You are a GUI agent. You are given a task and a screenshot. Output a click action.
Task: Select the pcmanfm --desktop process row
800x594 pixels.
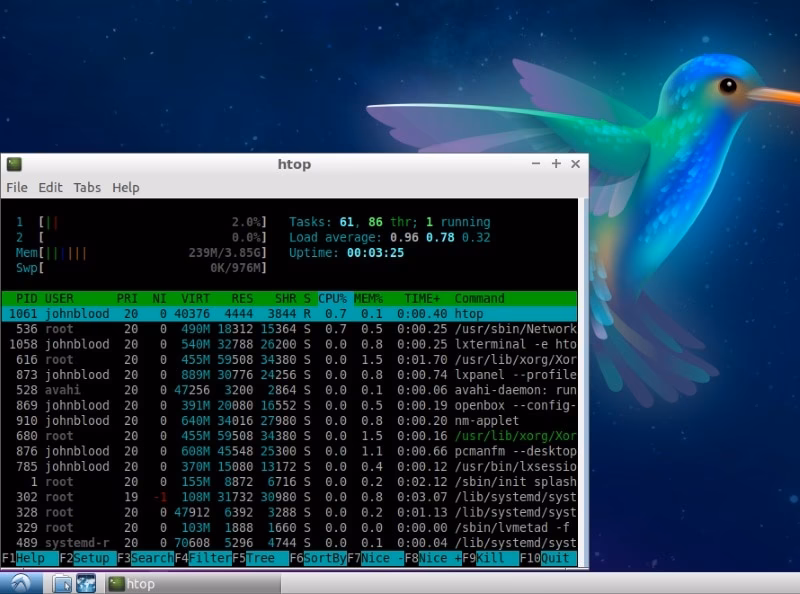tap(289, 451)
